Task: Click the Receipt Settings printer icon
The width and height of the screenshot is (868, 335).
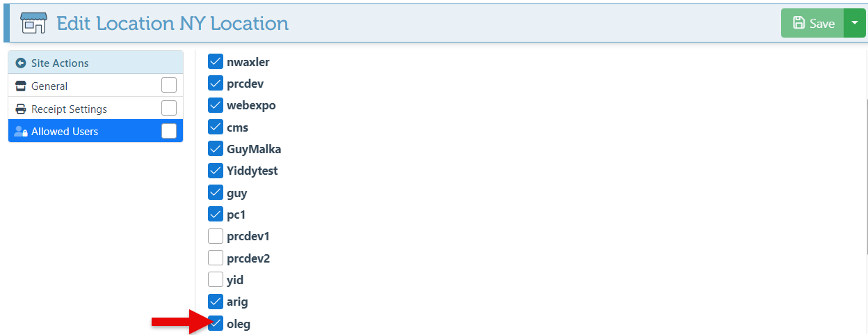Action: pos(20,109)
